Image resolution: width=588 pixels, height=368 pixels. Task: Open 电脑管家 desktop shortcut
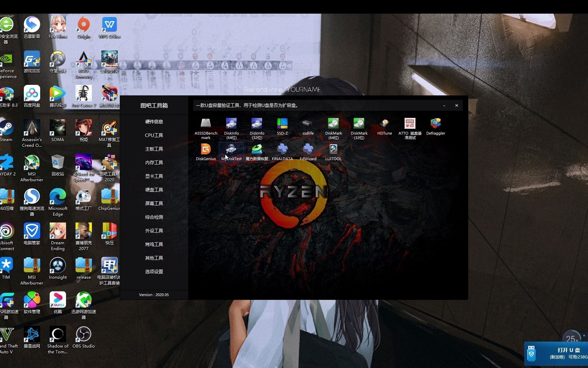click(32, 234)
